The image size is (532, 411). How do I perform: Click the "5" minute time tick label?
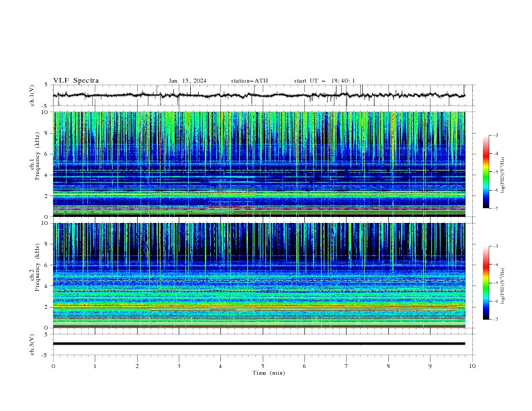(x=263, y=366)
